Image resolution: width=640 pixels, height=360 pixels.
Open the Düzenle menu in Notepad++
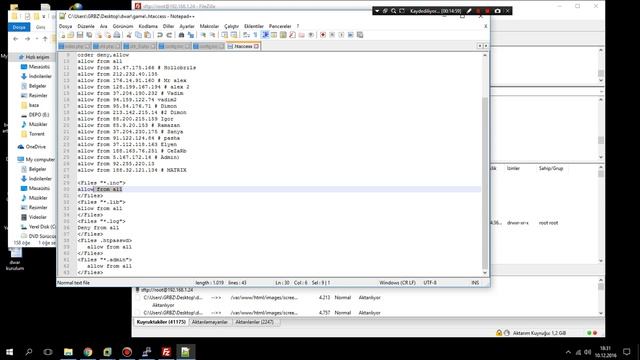pyautogui.click(x=86, y=26)
